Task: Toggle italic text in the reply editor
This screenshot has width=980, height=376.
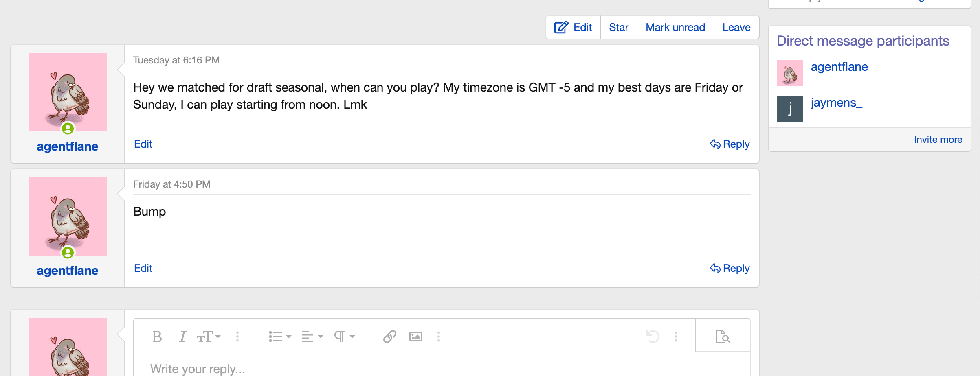Action: coord(182,337)
